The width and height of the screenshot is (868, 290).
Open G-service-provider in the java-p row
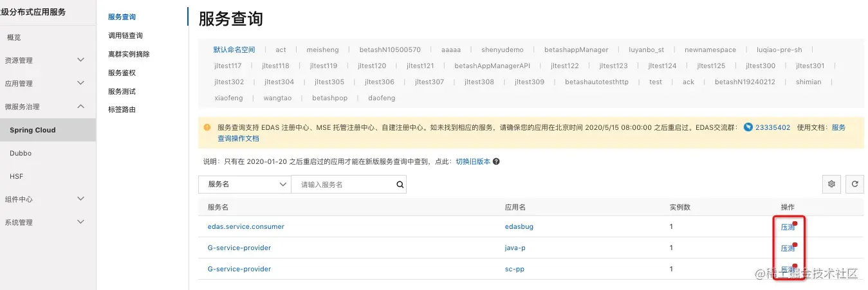tap(239, 248)
